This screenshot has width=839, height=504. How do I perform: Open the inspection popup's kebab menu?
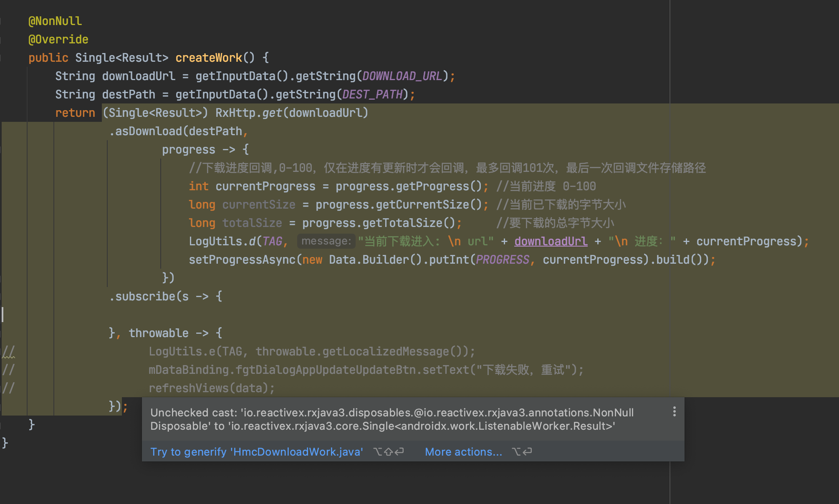(x=675, y=412)
